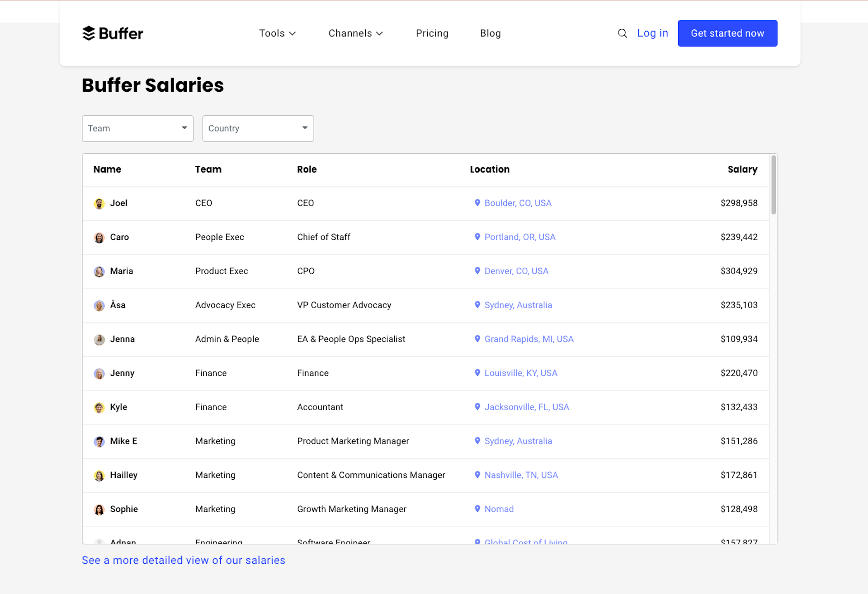Viewport: 868px width, 594px height.
Task: Open the Country filter dropdown
Action: pos(258,128)
